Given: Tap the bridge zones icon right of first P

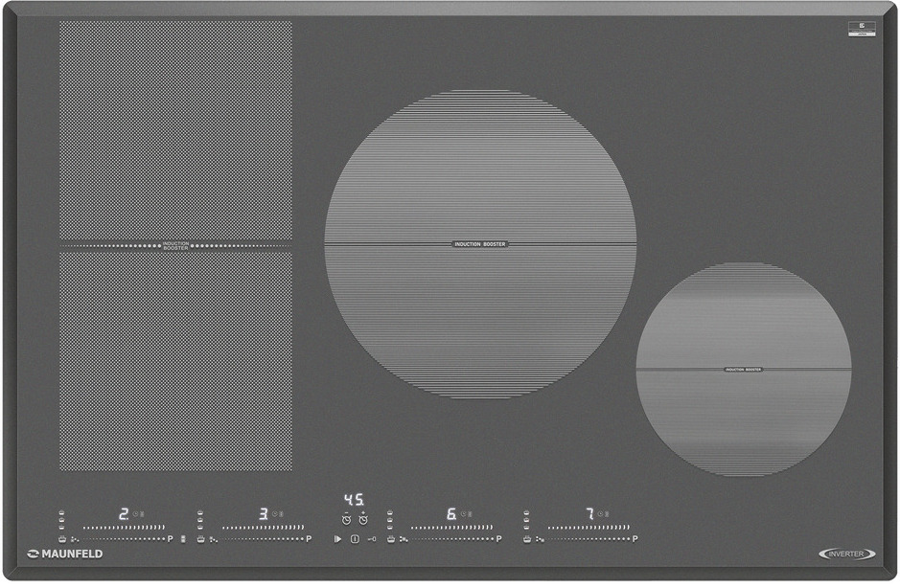Looking at the screenshot, I should click(x=183, y=539).
